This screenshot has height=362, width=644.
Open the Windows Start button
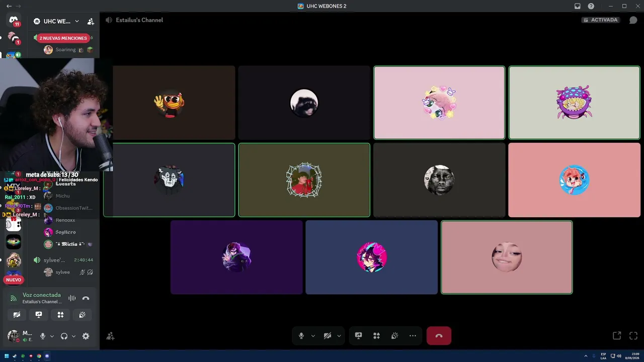click(7, 356)
